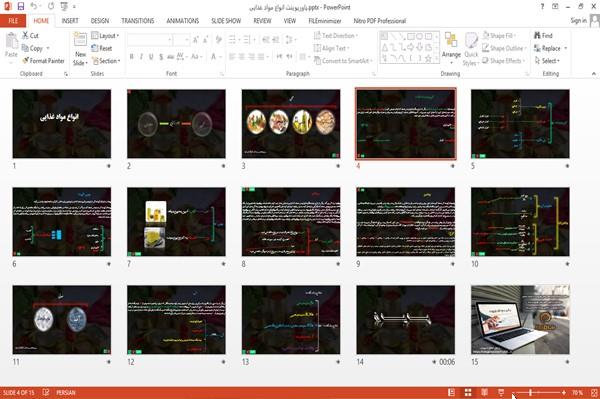Click the Reset slide icon
The height and width of the screenshot is (399, 600).
coord(95,48)
